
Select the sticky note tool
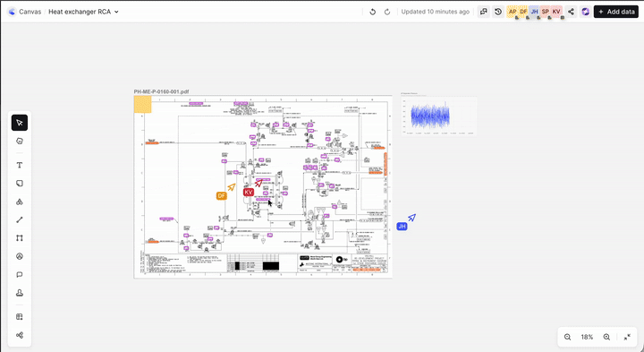tap(20, 184)
